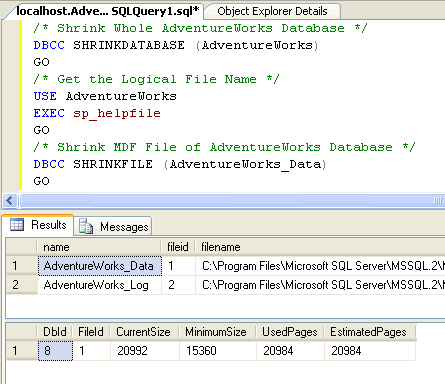Viewport: 445px width, 384px height.
Task: Switch to the SQLQuery1.sql tab
Action: point(107,11)
